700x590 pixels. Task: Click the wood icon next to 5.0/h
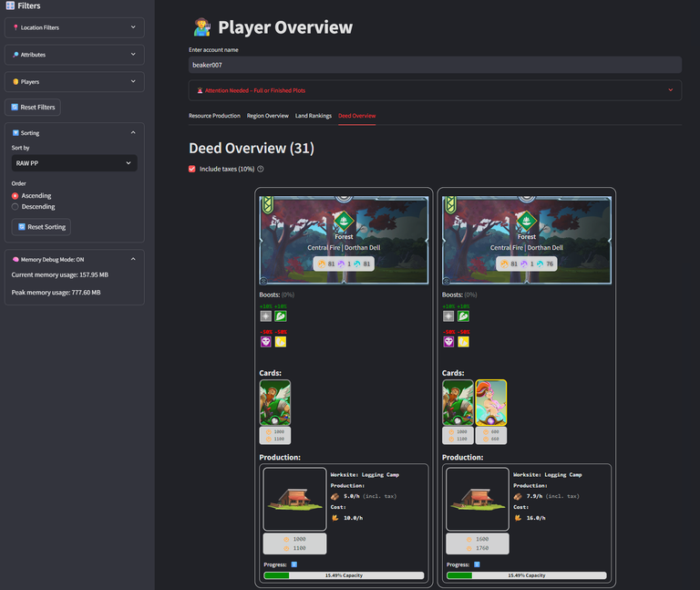pos(335,496)
